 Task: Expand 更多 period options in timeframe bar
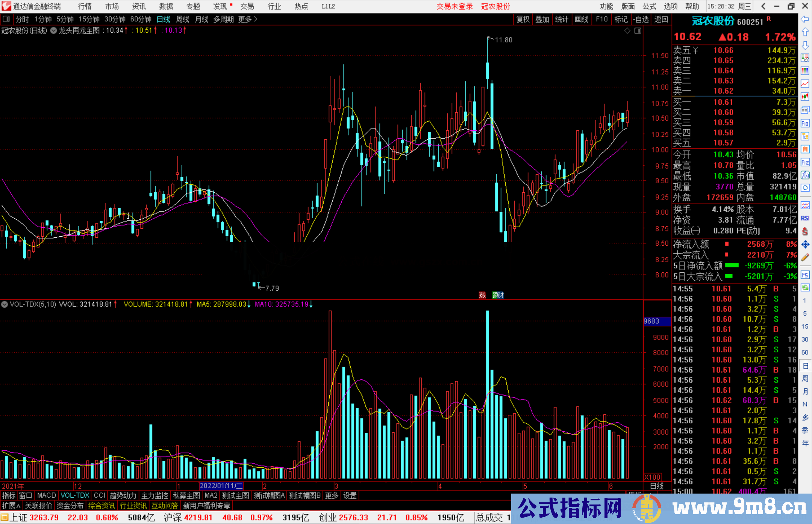tap(248, 19)
